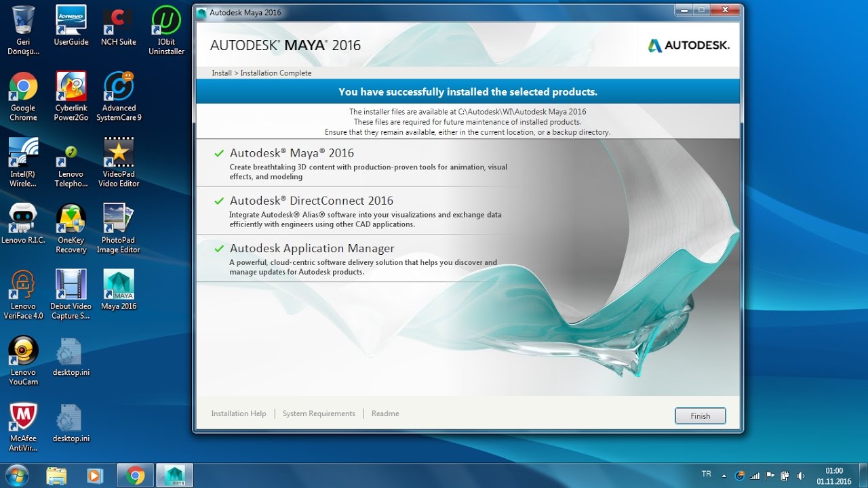Open the PhotoPad Image Editor desktop icon
868x488 pixels.
click(x=119, y=229)
